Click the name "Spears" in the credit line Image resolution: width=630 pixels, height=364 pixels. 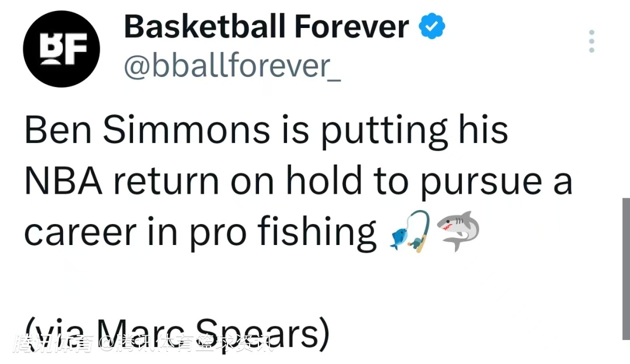[x=281, y=335]
